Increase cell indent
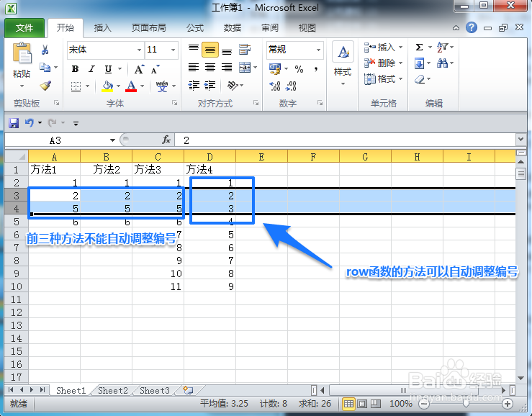This screenshot has height=416, width=532. point(210,86)
